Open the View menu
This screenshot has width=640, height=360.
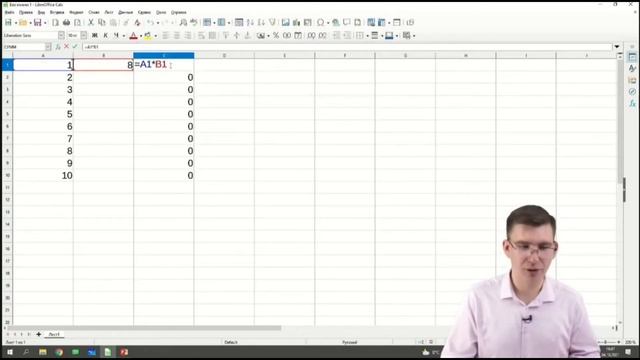pos(41,12)
